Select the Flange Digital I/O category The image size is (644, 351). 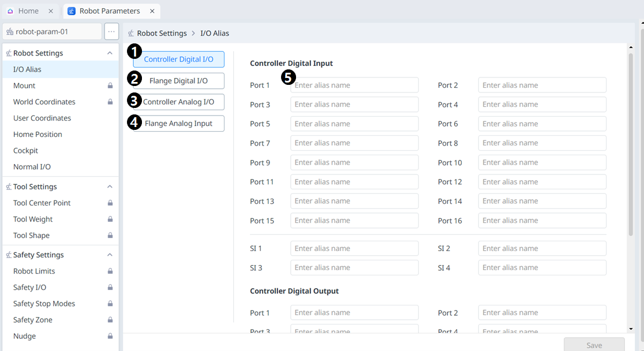(x=178, y=81)
